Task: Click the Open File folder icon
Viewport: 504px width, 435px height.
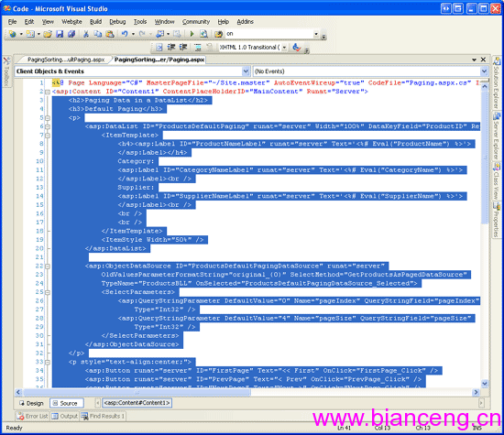Action: click(x=48, y=34)
